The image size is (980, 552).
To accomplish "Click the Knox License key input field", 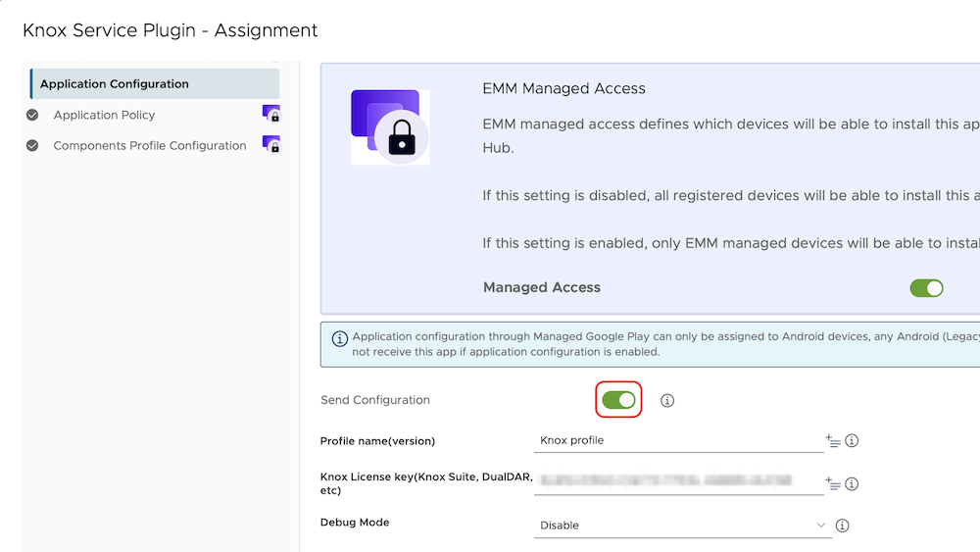I will [x=678, y=482].
